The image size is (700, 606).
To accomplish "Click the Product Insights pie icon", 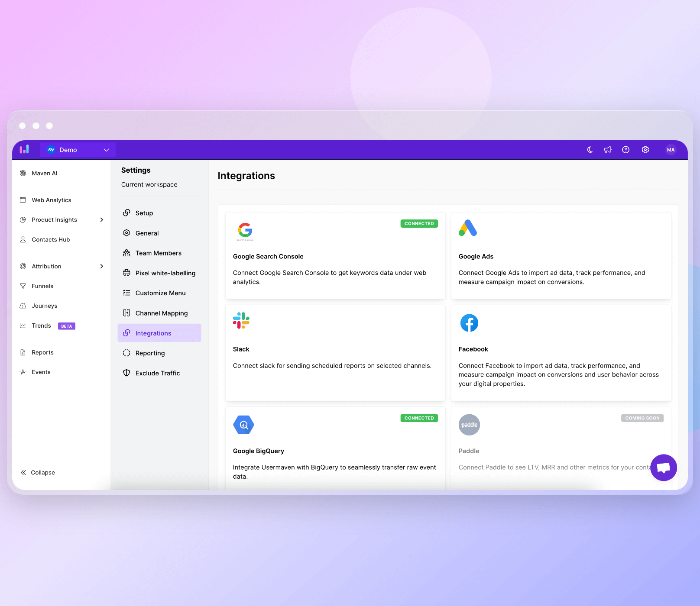I will [x=23, y=220].
